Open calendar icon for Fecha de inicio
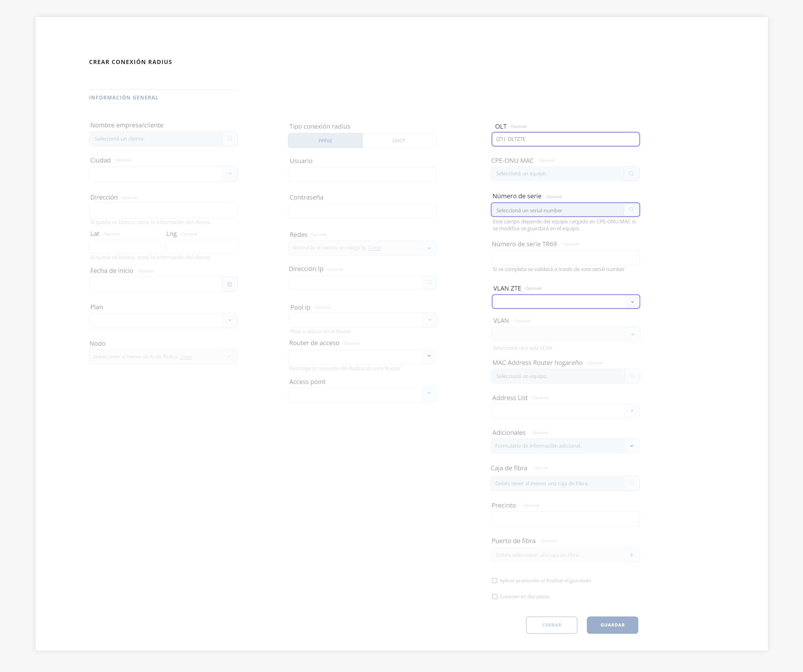Screen dimensions: 803x672 pyautogui.click(x=229, y=284)
